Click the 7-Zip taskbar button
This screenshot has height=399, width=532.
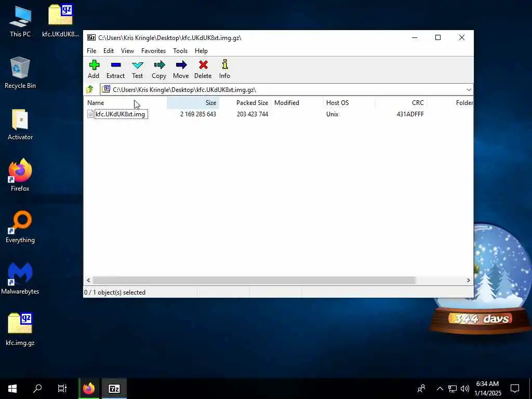114,389
